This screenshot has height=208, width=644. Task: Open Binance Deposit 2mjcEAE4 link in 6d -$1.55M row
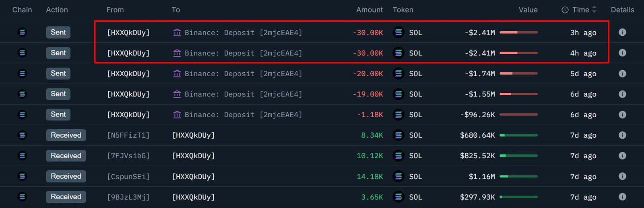[x=243, y=94]
